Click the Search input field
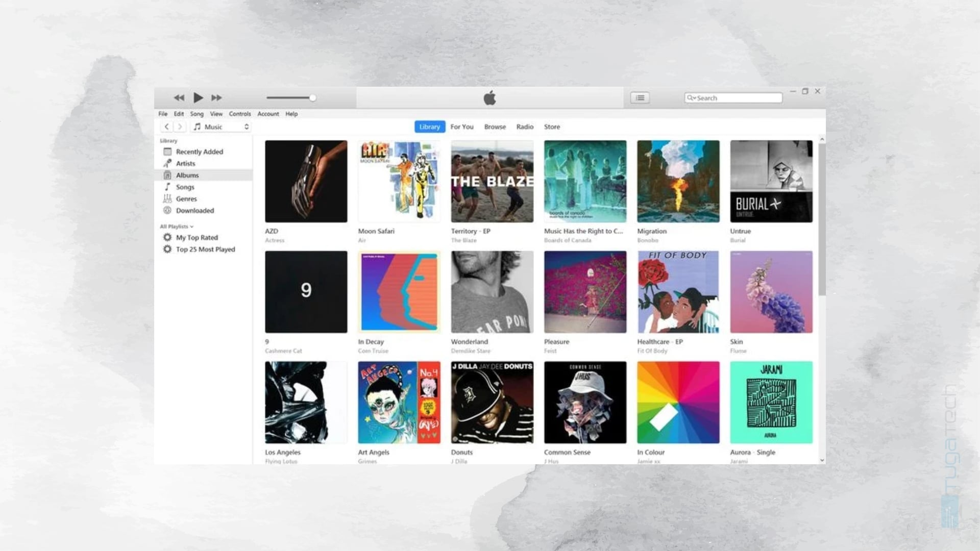 tap(733, 97)
